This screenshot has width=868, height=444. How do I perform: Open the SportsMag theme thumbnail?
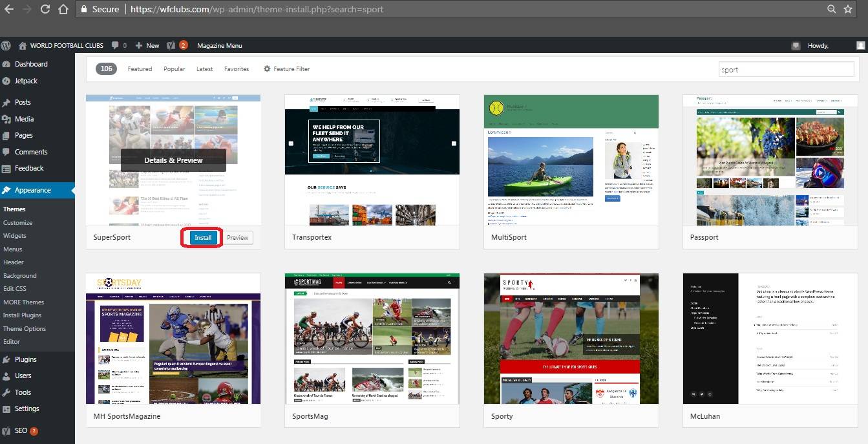372,339
